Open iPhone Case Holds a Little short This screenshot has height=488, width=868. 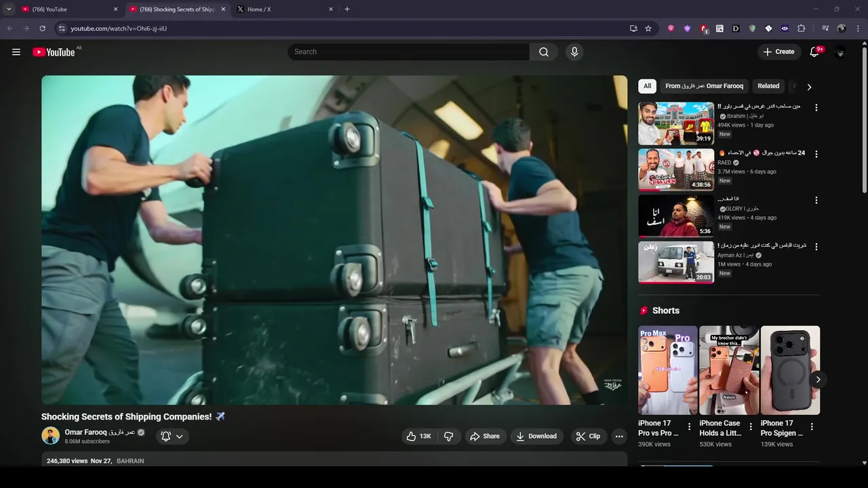pyautogui.click(x=729, y=370)
